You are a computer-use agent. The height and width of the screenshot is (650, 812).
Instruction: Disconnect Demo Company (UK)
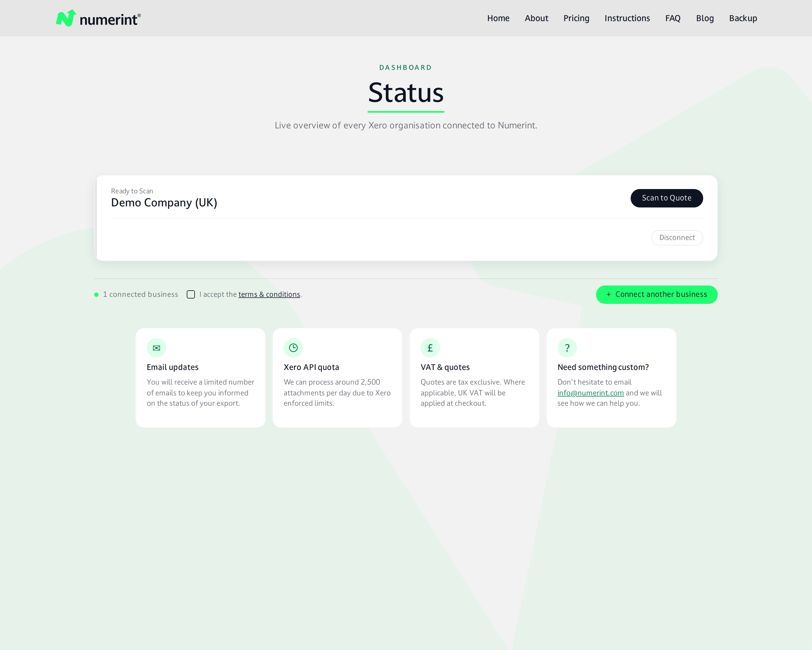(x=677, y=238)
